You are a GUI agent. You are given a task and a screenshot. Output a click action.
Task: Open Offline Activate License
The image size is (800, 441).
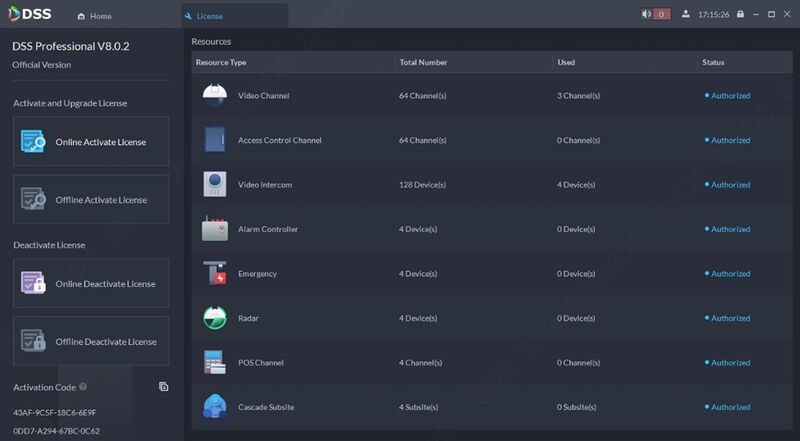coord(91,200)
